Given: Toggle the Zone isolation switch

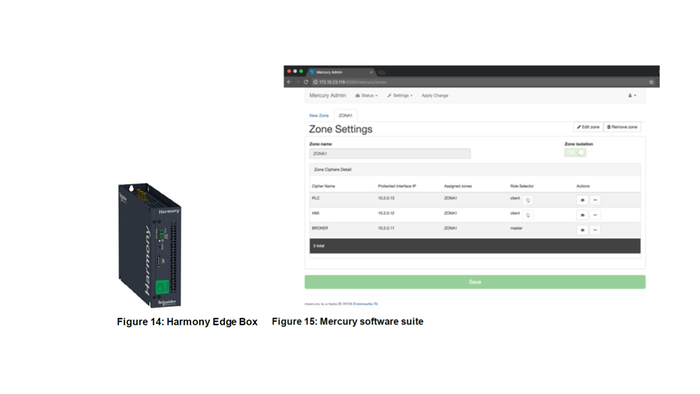Looking at the screenshot, I should (x=575, y=153).
